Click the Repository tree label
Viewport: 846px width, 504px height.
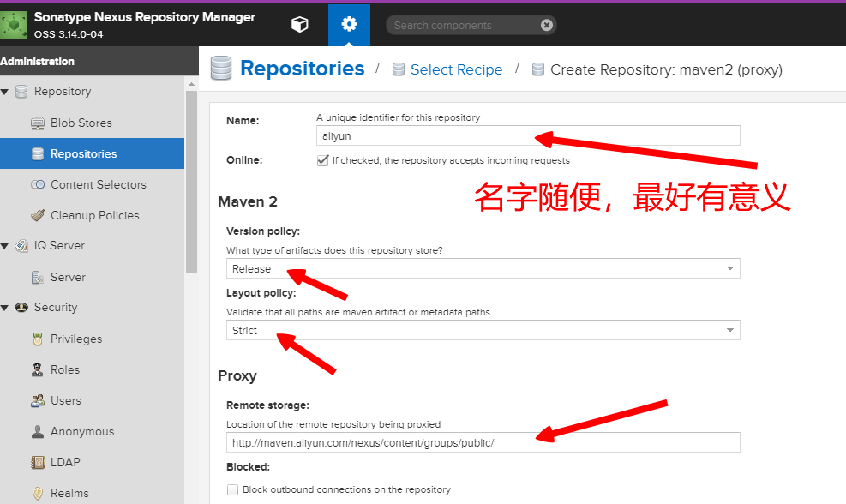(x=63, y=91)
